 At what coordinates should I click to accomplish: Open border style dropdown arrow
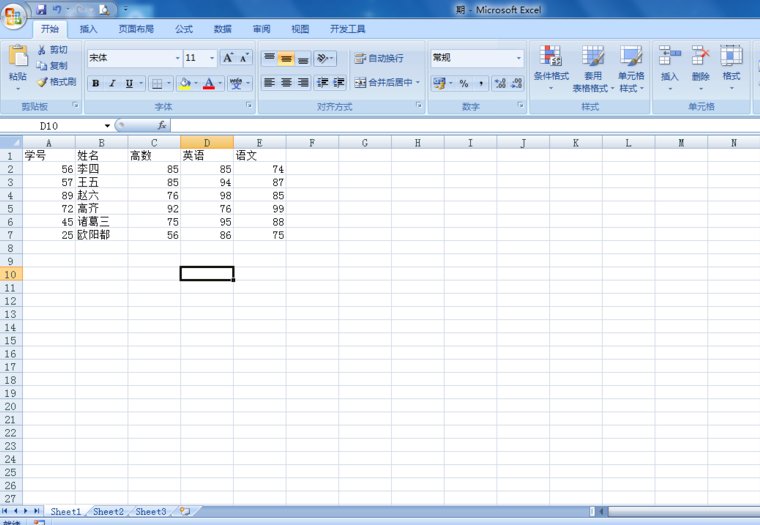[x=169, y=83]
